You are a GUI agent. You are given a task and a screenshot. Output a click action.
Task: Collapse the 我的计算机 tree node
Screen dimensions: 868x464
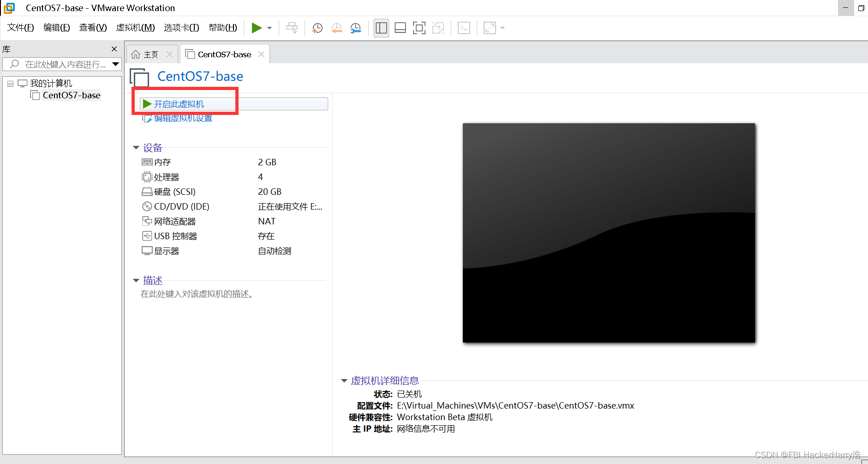coord(10,84)
